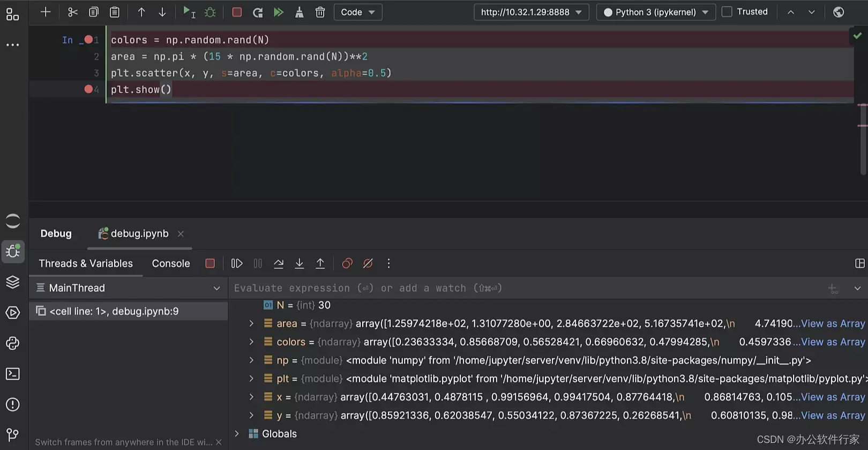
Task: Select the cell line 1 stack frame
Action: pyautogui.click(x=129, y=311)
